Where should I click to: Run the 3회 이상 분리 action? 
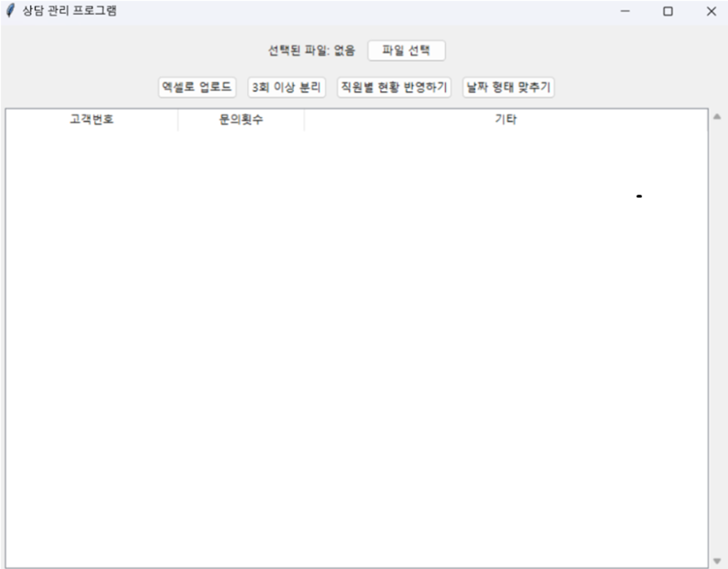287,87
